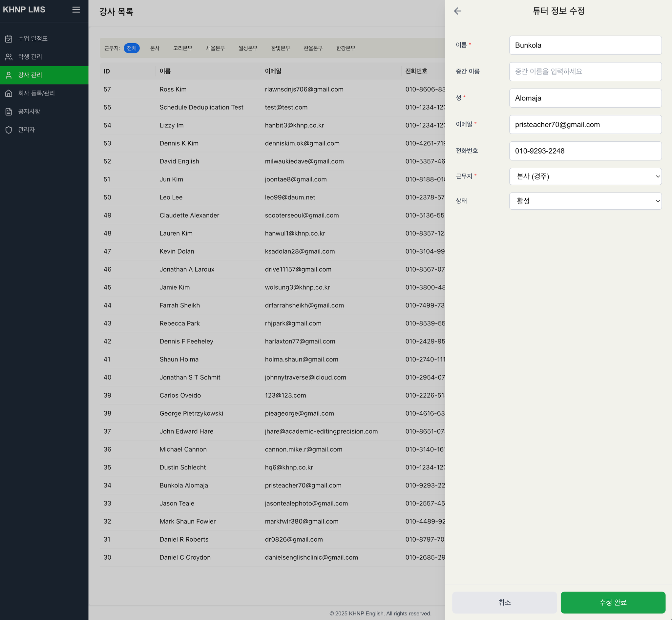Select the Bunkola Alomaja row name
This screenshot has height=620, width=672.
click(183, 486)
